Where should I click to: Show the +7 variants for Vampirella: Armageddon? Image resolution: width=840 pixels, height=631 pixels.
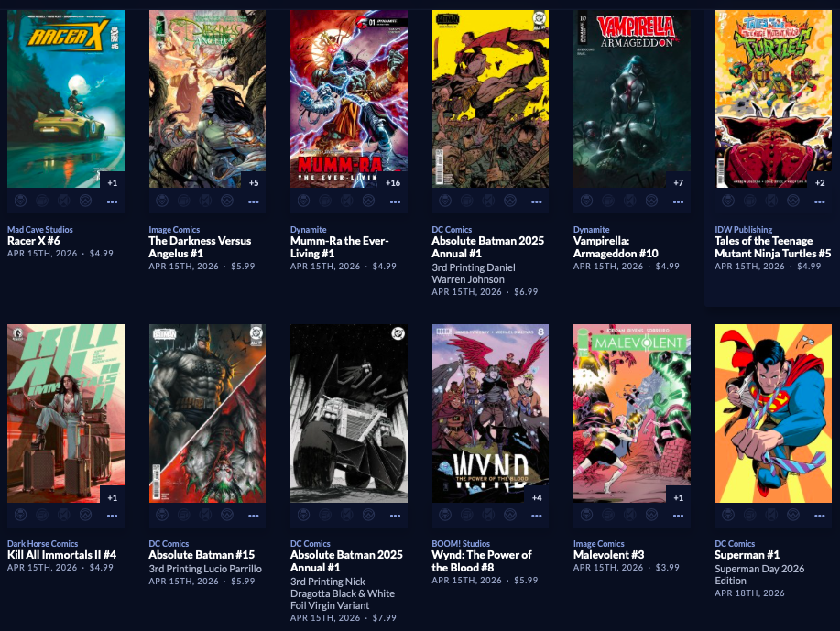pos(678,182)
